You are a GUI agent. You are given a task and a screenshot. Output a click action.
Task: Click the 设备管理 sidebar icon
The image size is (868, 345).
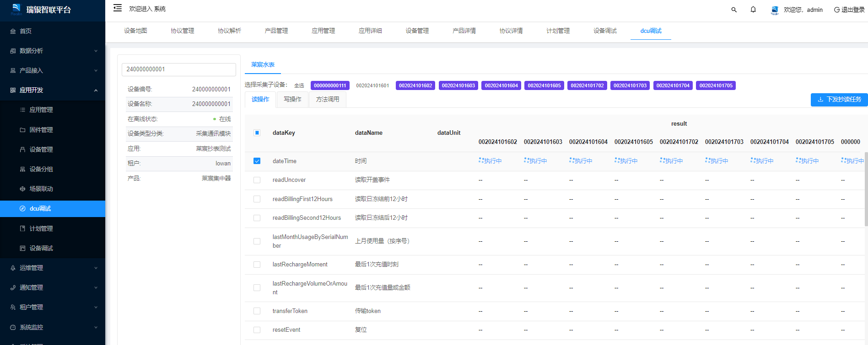pyautogui.click(x=22, y=149)
